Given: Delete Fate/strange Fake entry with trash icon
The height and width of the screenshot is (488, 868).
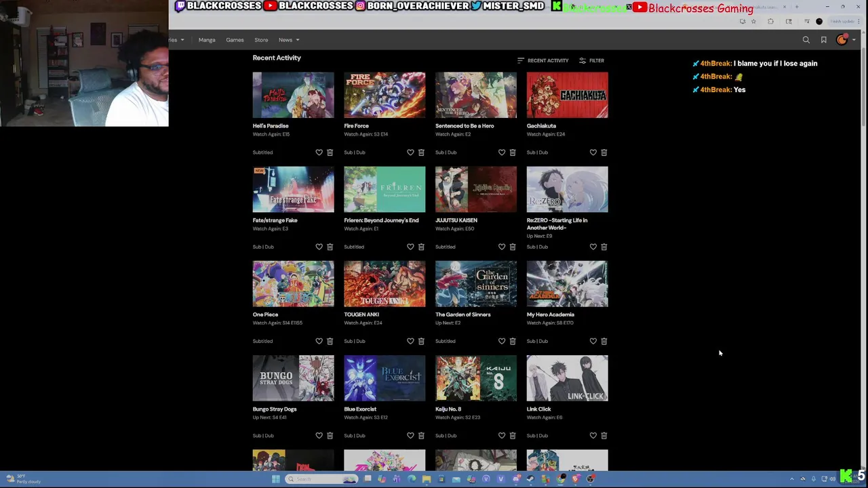Looking at the screenshot, I should point(330,247).
